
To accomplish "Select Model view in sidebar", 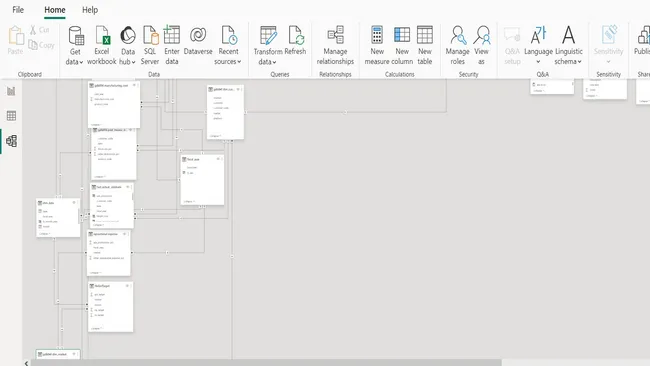I will 11,141.
